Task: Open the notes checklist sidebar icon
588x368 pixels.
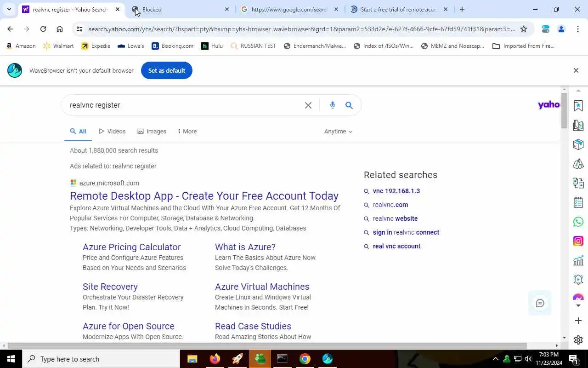Action: coord(578,202)
